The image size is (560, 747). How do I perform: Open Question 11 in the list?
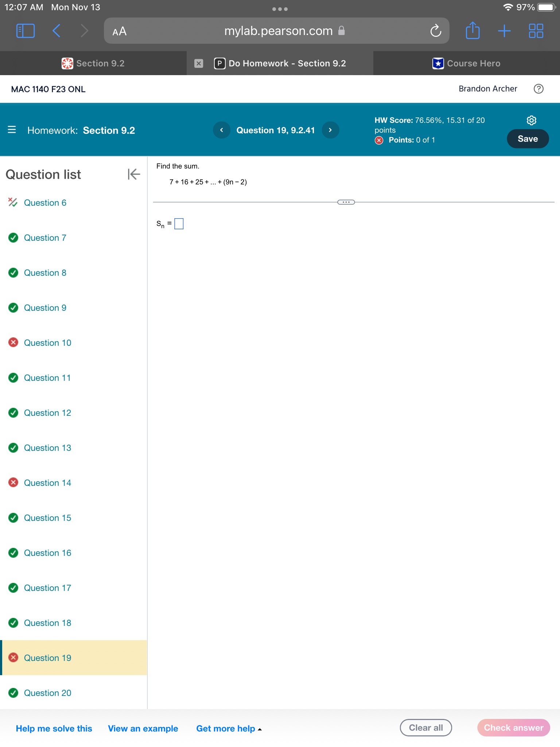tap(47, 378)
